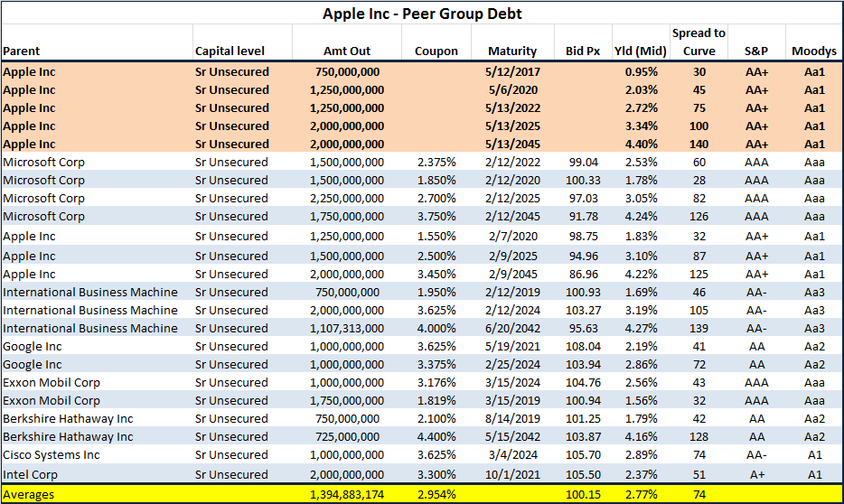Select Microsoft Corp 2.375% coupon cell
The width and height of the screenshot is (844, 504).
(x=436, y=163)
